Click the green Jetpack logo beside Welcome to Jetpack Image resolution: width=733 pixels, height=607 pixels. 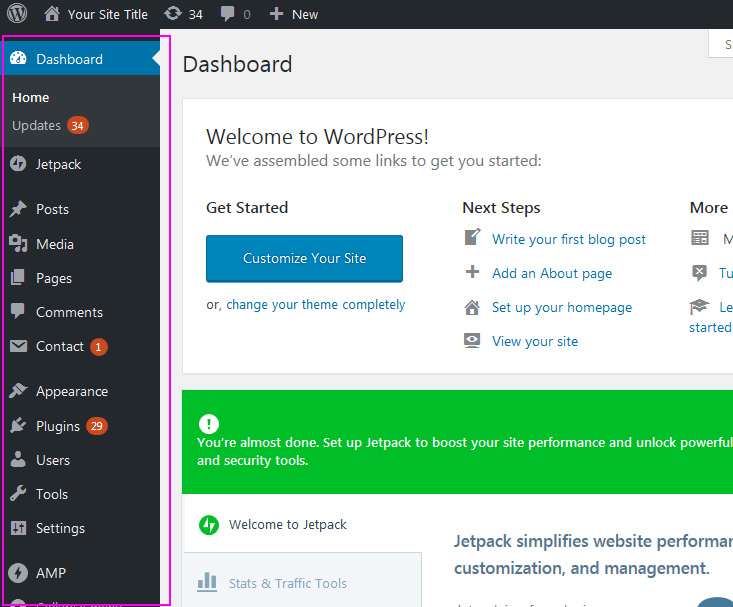point(209,525)
